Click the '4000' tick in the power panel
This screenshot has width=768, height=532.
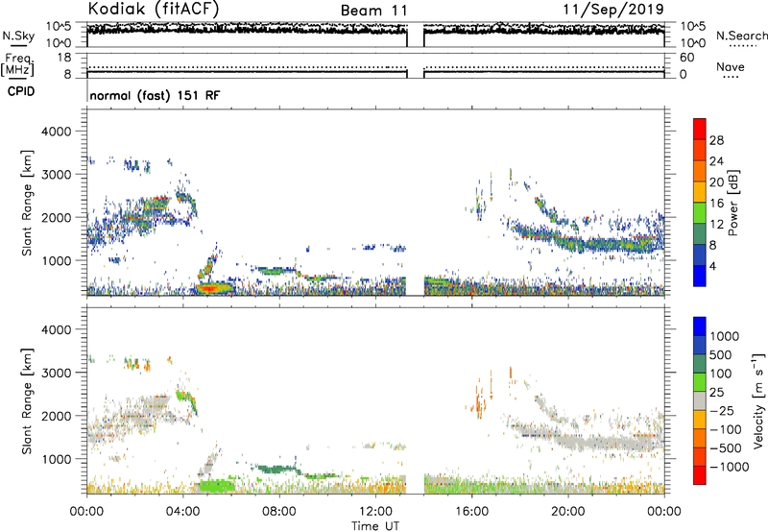56,132
